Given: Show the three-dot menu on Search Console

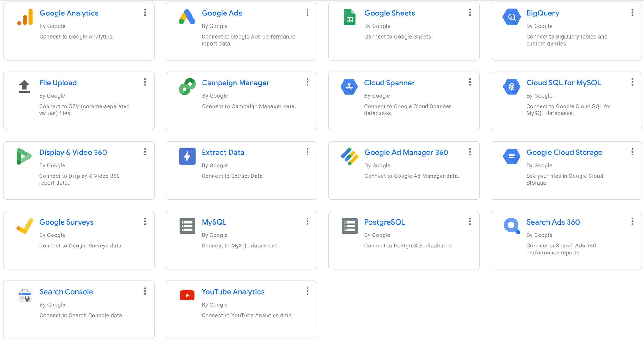Looking at the screenshot, I should [x=145, y=291].
